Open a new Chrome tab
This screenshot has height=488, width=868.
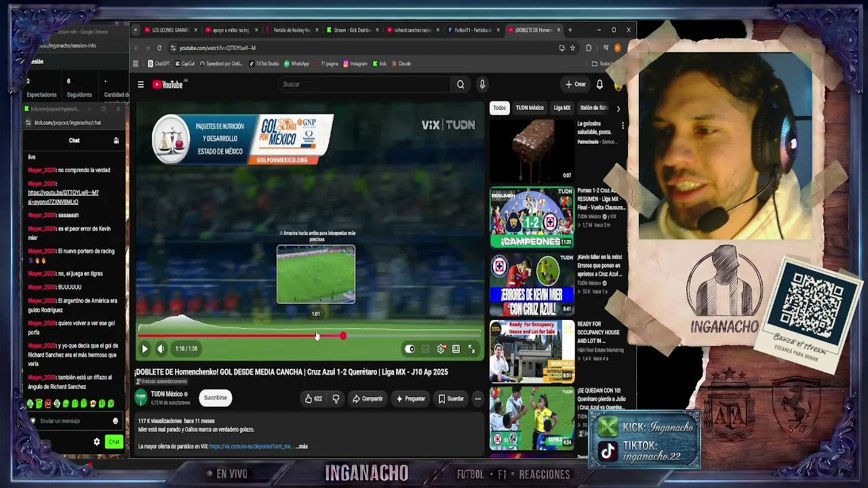[570, 30]
